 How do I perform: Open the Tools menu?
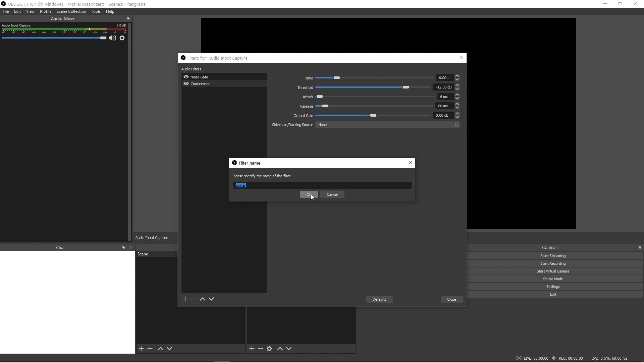click(x=96, y=11)
